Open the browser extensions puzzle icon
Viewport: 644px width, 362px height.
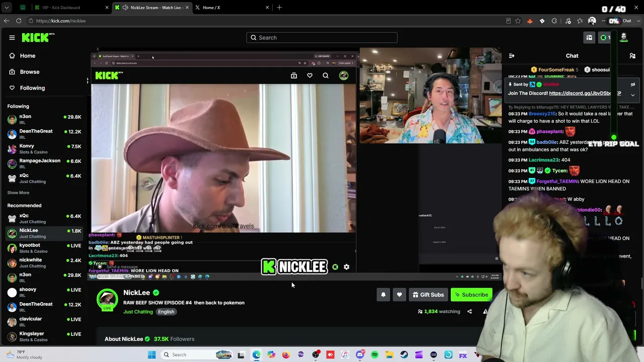554,21
